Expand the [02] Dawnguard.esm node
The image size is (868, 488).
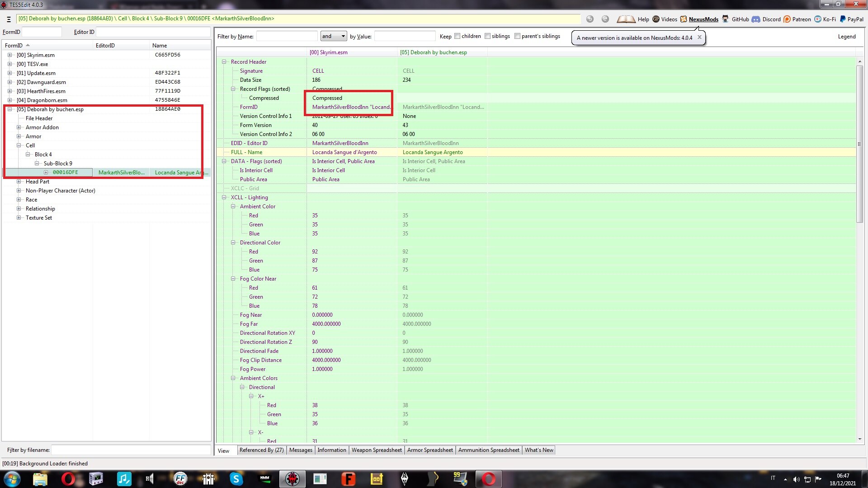click(9, 82)
